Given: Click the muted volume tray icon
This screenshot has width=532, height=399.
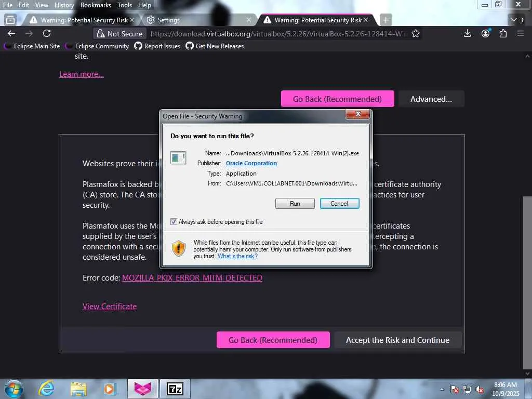Looking at the screenshot, I should pyautogui.click(x=480, y=390).
